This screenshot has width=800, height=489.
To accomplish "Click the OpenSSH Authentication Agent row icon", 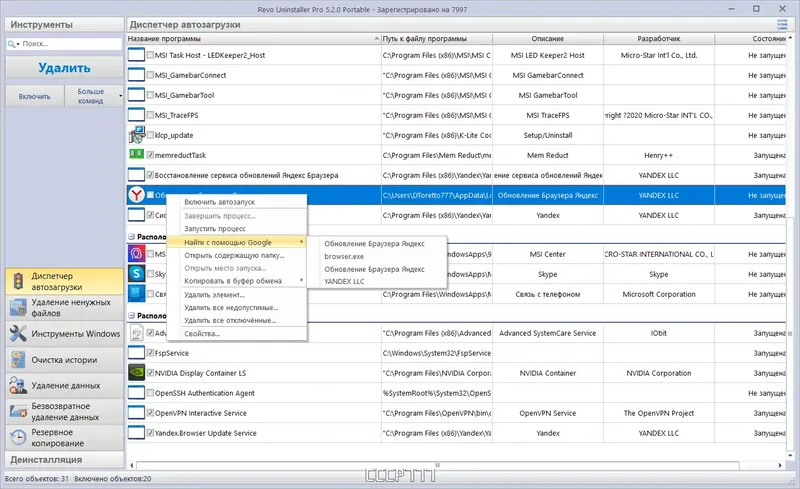I will point(136,393).
